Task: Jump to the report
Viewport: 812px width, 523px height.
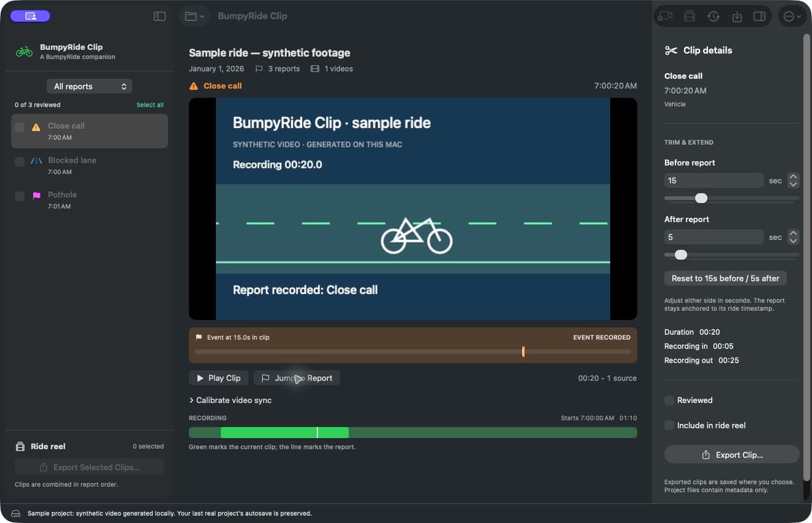Action: point(297,378)
